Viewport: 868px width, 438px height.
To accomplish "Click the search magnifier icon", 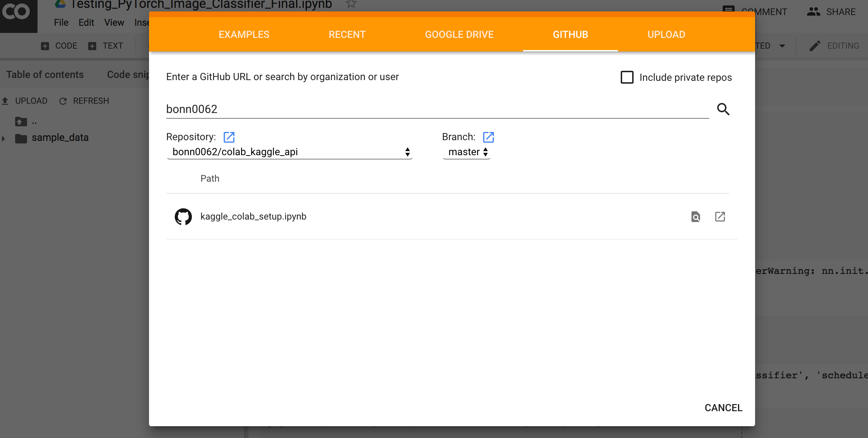I will [x=723, y=109].
